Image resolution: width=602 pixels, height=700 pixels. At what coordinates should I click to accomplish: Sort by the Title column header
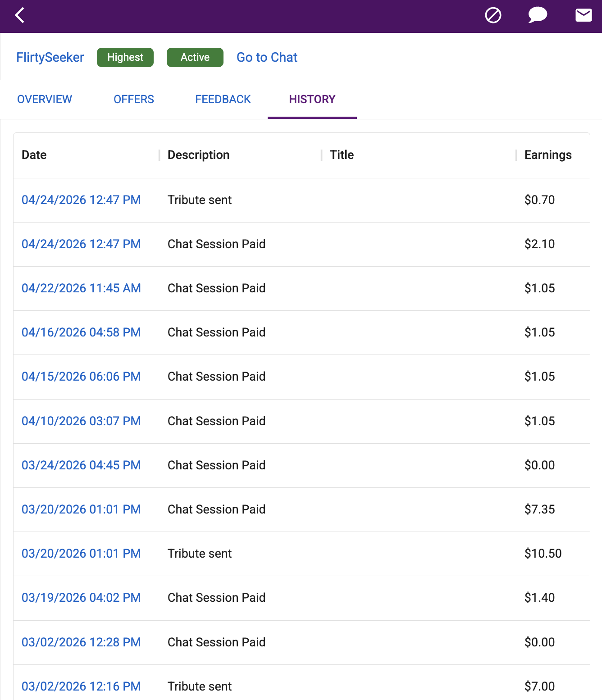[x=342, y=155]
